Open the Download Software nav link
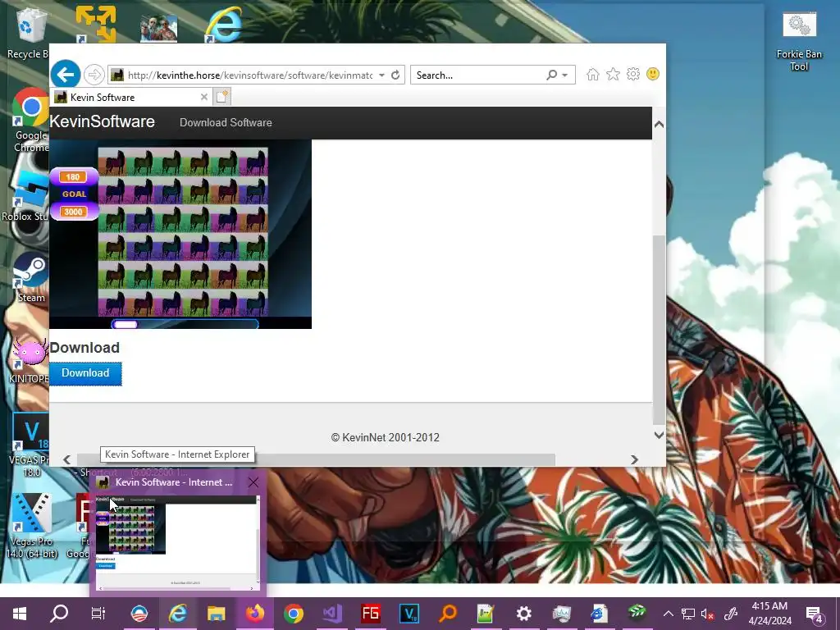Screen dimensions: 840x630 click(226, 123)
